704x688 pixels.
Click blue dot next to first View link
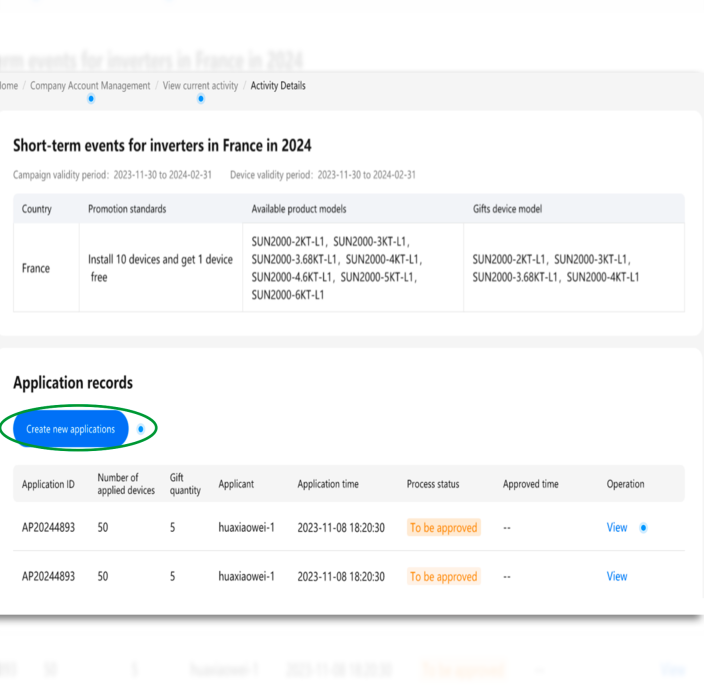tap(643, 528)
